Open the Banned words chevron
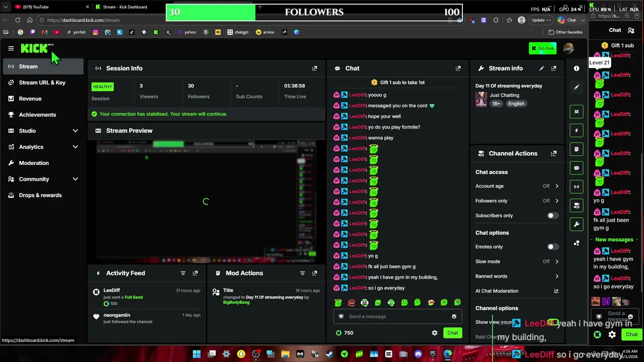The height and width of the screenshot is (362, 644). pos(556,276)
